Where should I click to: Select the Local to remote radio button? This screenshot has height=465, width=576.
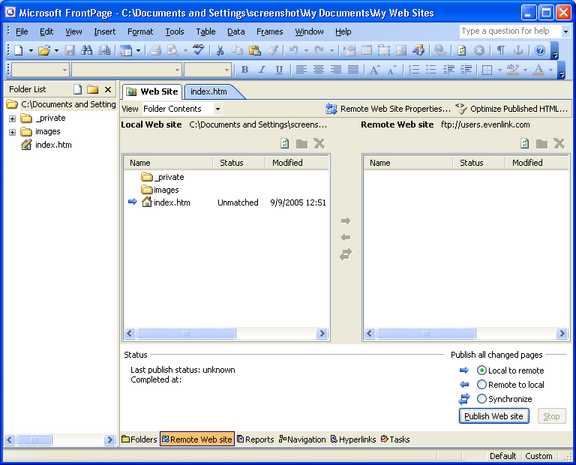point(482,371)
